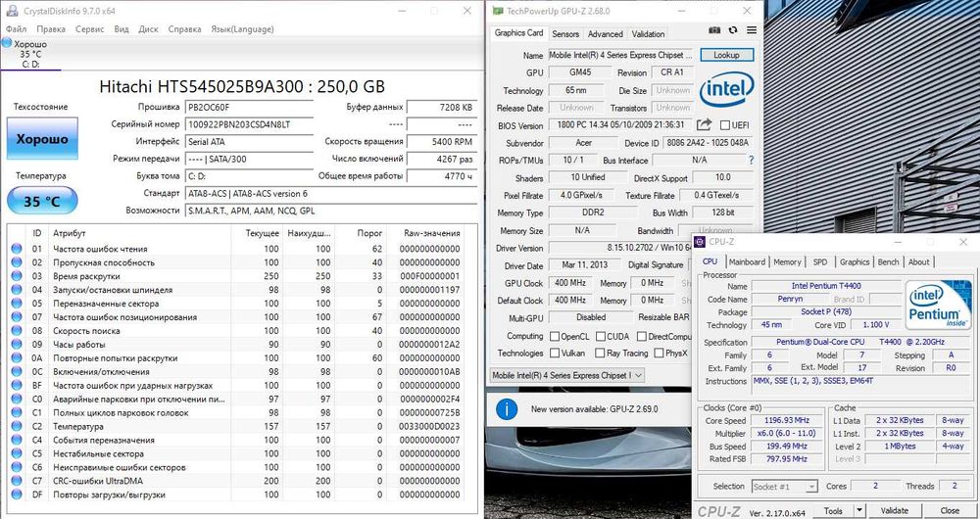Click the CrystalDiskInfo title bar icon
980x519 pixels.
coord(13,11)
